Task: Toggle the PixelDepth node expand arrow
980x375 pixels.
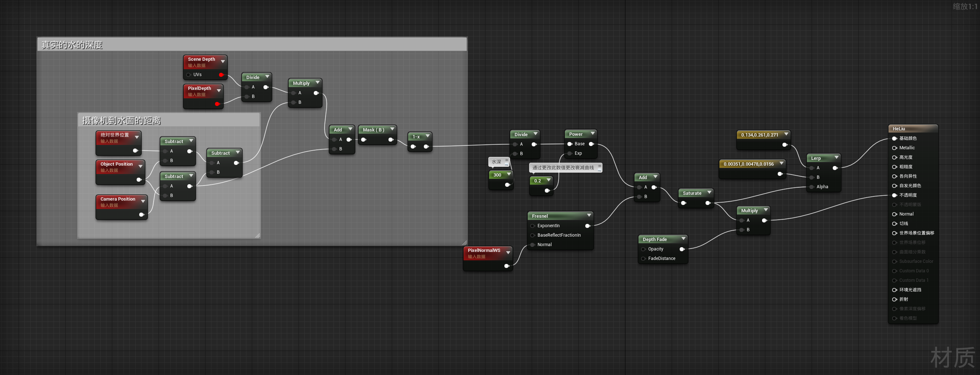Action: tap(219, 90)
